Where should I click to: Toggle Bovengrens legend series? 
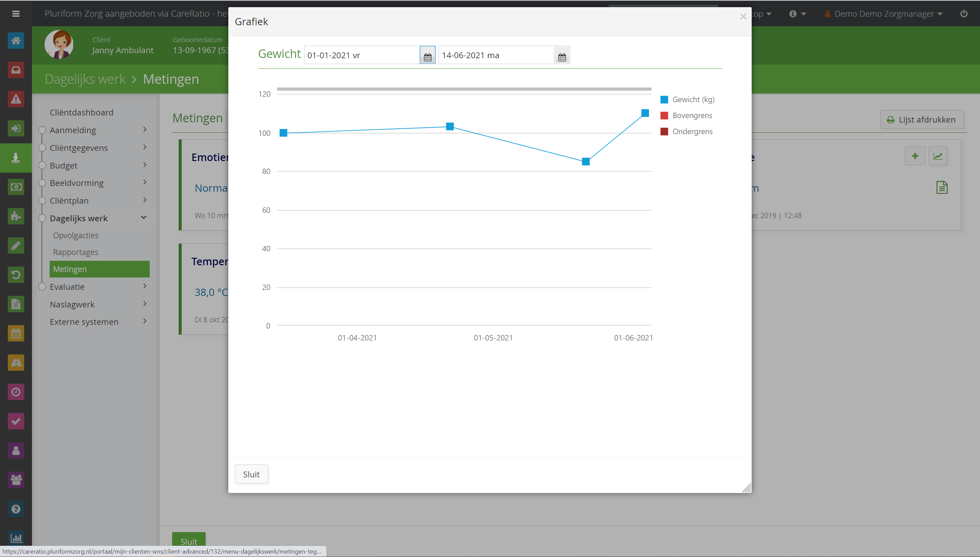pyautogui.click(x=686, y=115)
